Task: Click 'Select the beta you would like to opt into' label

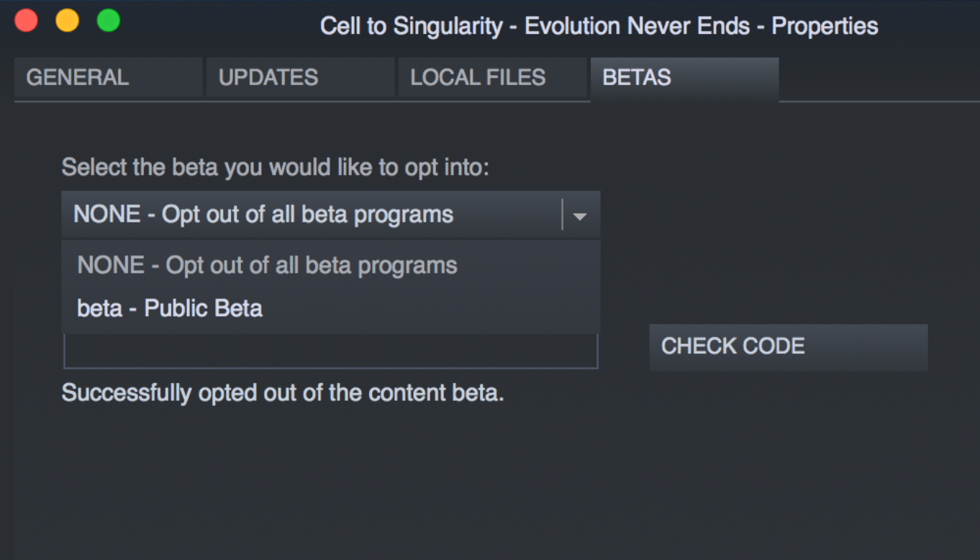Action: tap(276, 168)
